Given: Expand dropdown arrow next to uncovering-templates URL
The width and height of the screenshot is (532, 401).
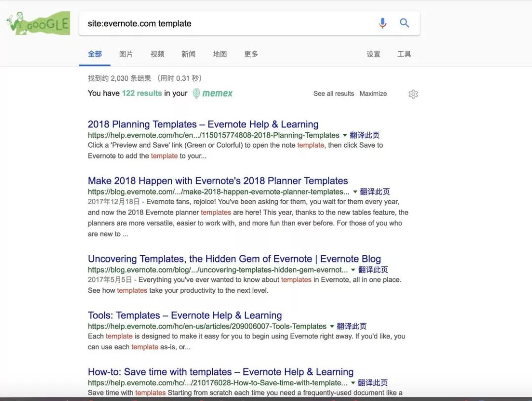Looking at the screenshot, I should pos(353,270).
